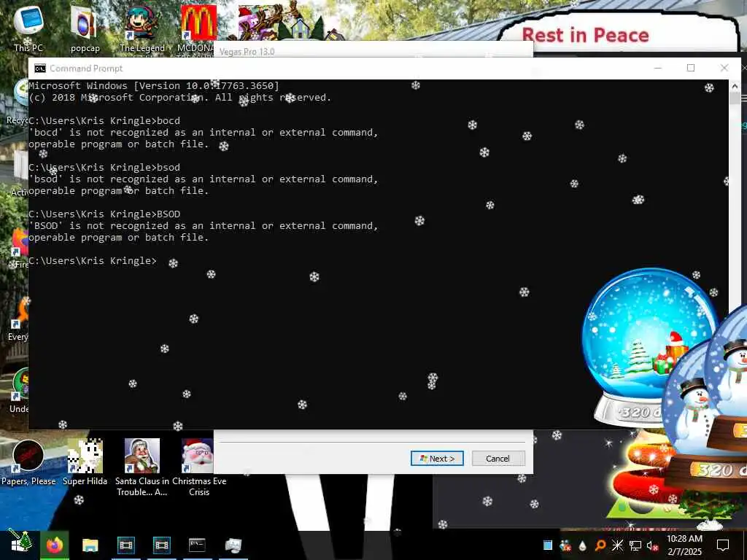The width and height of the screenshot is (747, 560).
Task: Click the water drop tray icon
Action: coord(582,545)
